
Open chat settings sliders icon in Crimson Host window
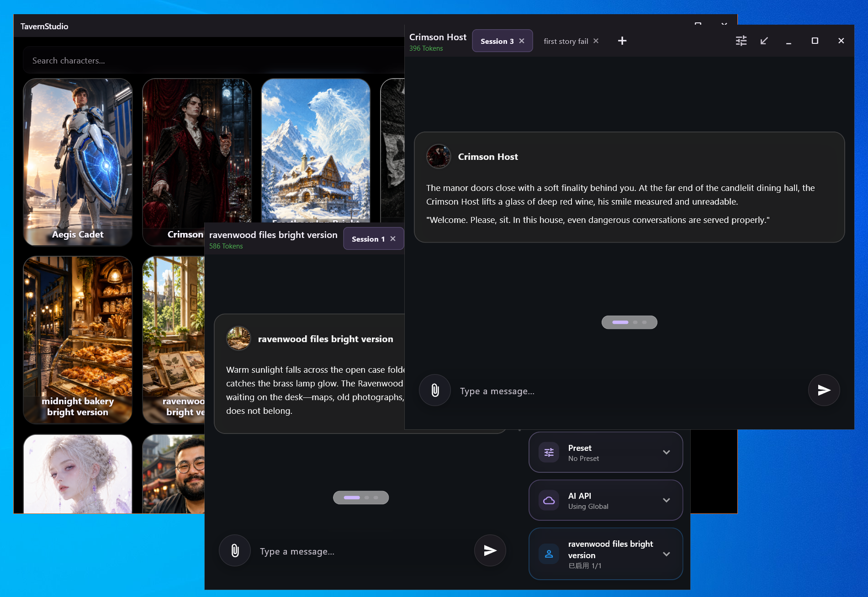tap(741, 41)
